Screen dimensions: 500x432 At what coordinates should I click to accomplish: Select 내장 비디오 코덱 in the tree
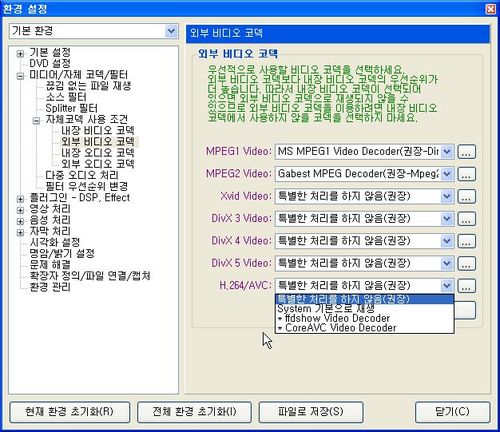point(98,130)
